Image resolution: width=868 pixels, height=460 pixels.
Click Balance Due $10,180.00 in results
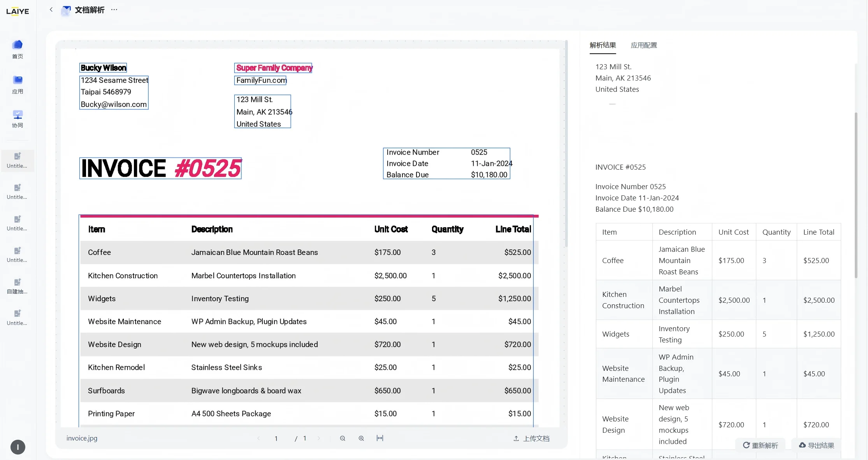[634, 209]
